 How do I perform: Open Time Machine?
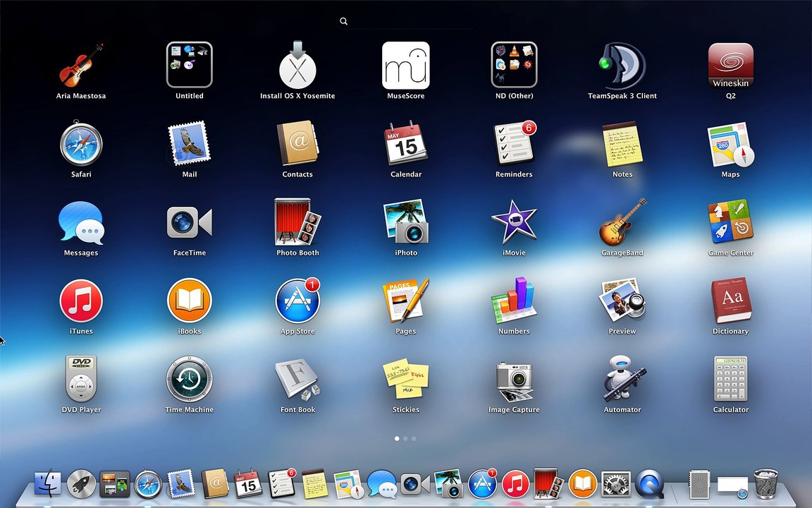pyautogui.click(x=190, y=379)
